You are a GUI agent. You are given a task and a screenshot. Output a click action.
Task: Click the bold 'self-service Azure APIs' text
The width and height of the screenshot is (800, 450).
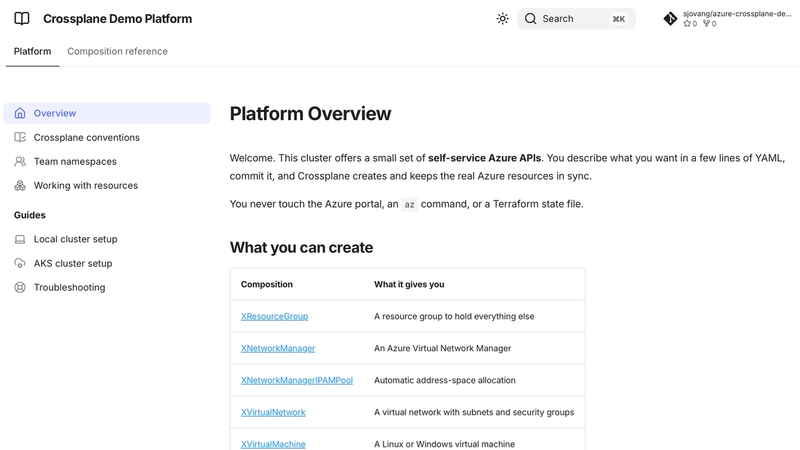484,158
